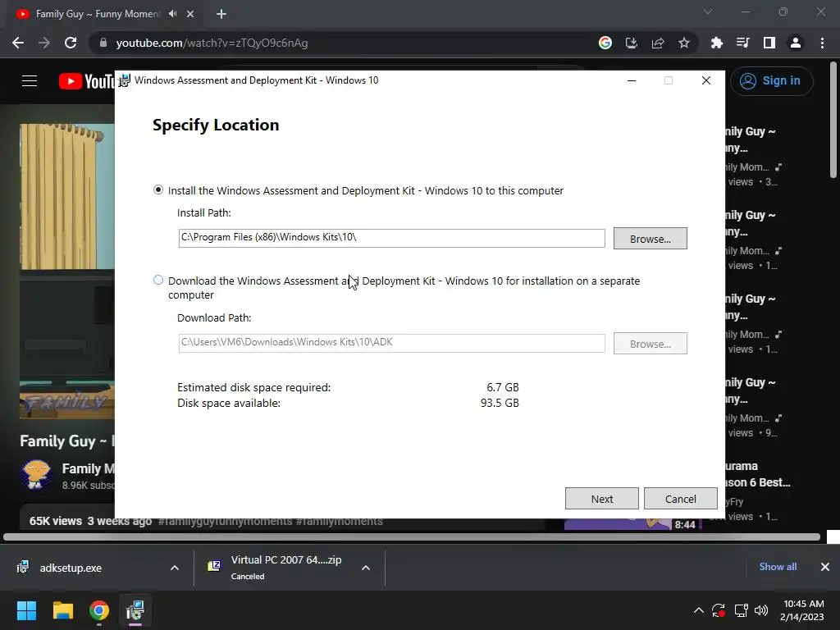This screenshot has height=630, width=840.
Task: Click Show all downloads link
Action: [x=778, y=567]
